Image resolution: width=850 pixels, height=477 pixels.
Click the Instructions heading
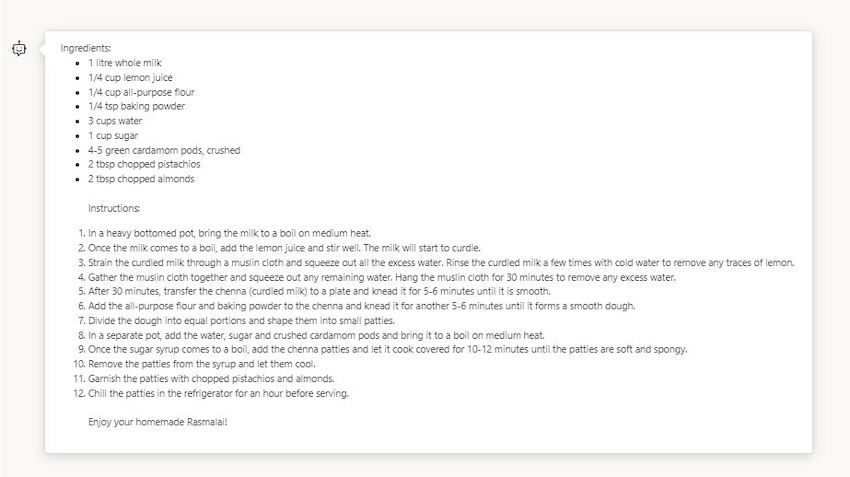[114, 208]
